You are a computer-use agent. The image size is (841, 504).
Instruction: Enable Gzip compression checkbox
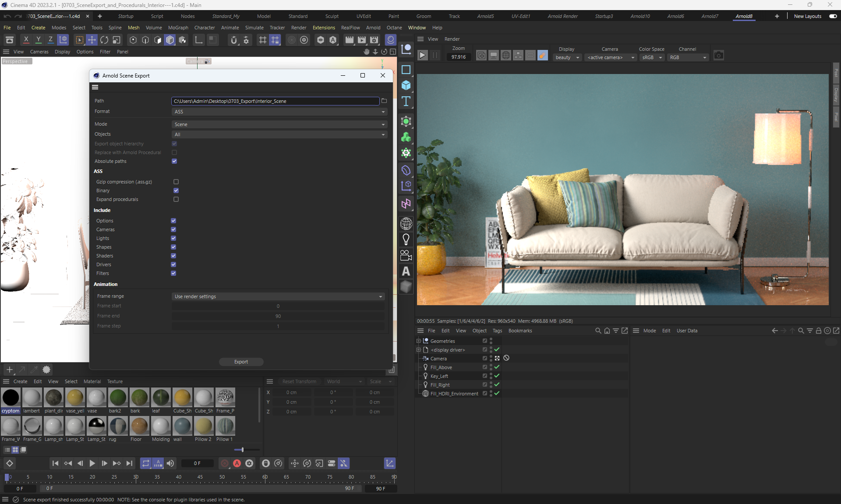[x=176, y=182]
